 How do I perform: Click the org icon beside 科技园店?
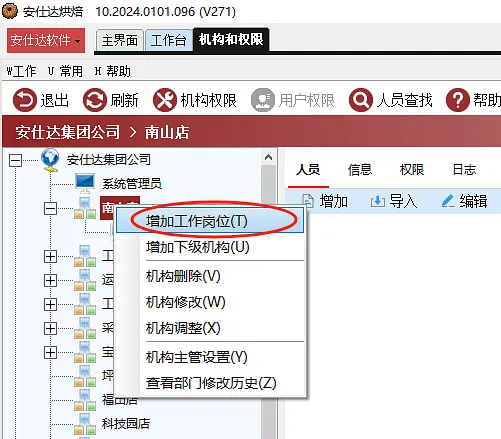85,424
